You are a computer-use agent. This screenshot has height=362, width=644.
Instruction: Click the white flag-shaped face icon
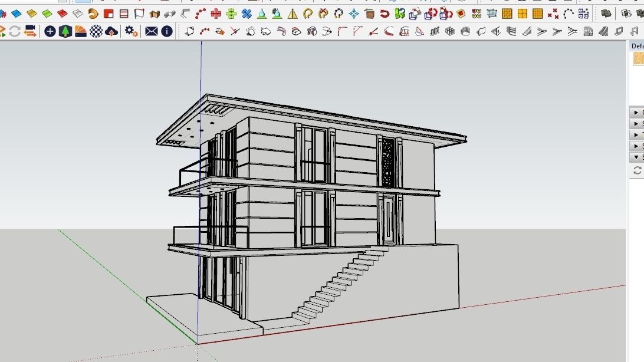[139, 14]
